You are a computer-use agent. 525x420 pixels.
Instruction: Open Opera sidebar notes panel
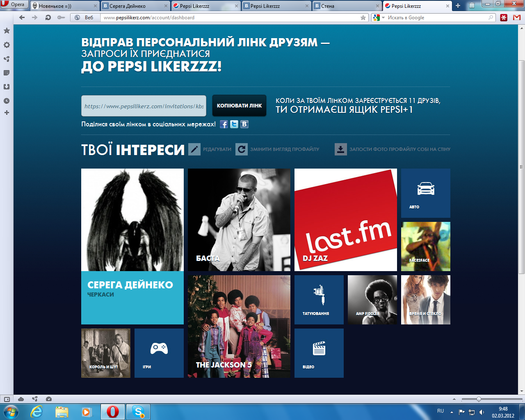[7, 73]
